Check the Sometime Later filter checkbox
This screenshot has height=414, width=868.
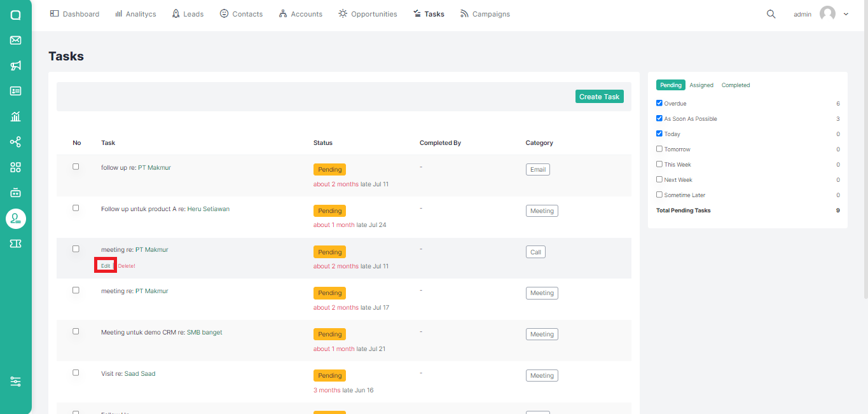point(659,195)
